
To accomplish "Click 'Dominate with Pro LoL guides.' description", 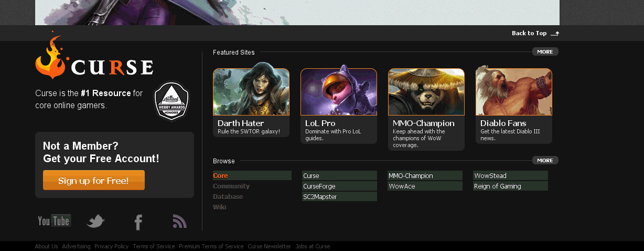I will pyautogui.click(x=333, y=135).
